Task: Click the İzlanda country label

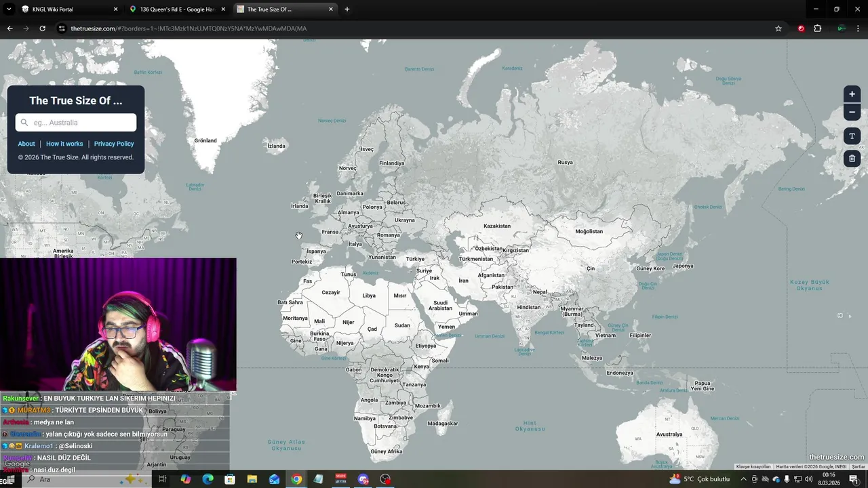Action: 276,146
